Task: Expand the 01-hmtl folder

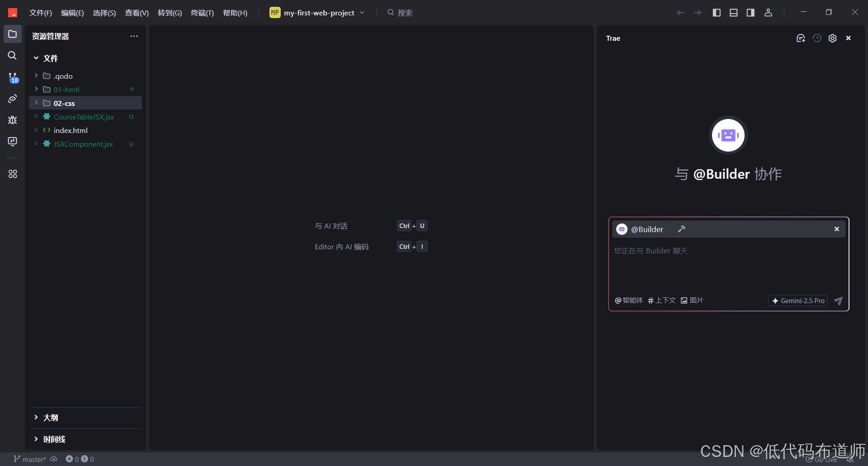Action: [x=85, y=90]
